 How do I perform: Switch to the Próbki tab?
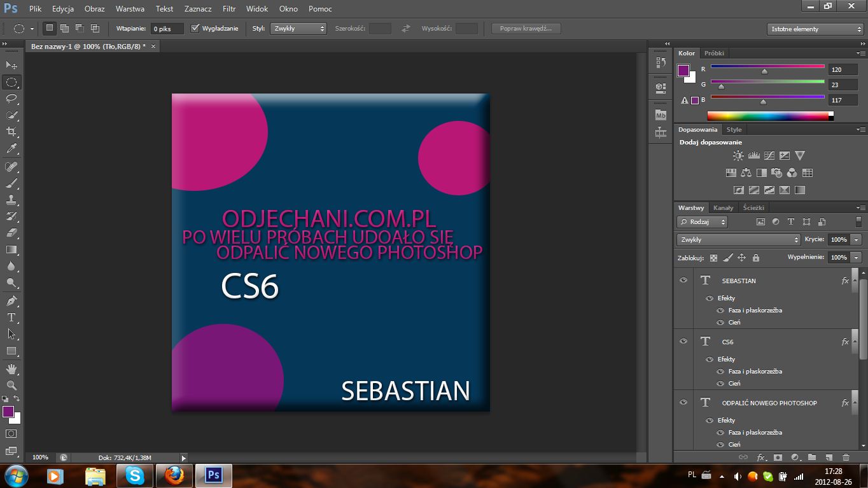(714, 53)
